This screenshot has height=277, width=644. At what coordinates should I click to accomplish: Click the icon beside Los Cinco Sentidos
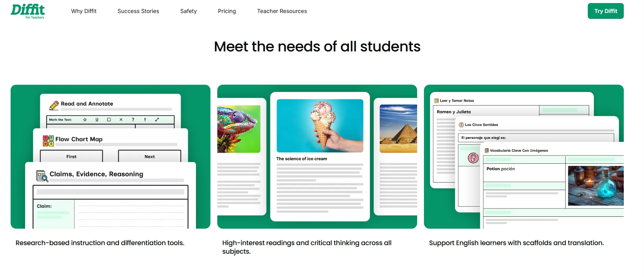coord(461,125)
